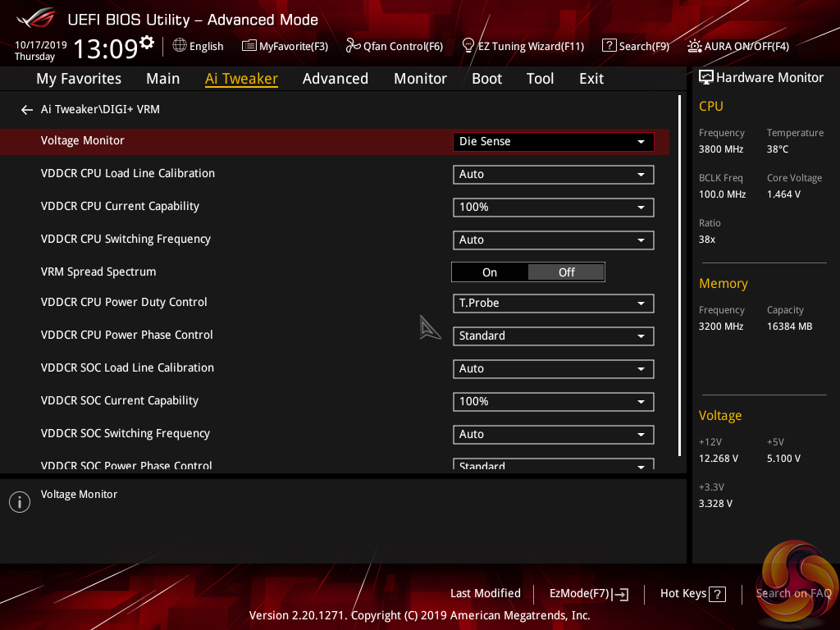Click the vertical scrollbar of settings list
Viewport: 840px width, 630px height.
680,275
